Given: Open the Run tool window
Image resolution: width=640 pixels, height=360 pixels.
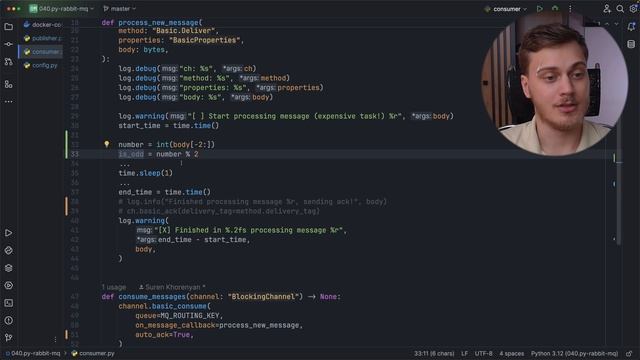Looking at the screenshot, I should coord(9,233).
